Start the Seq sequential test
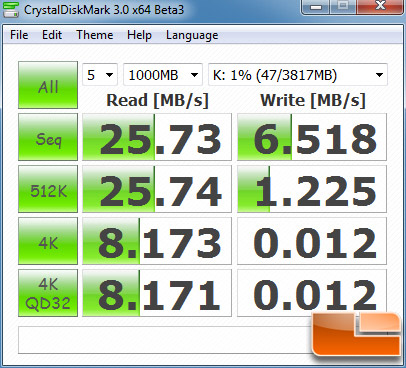 pos(48,137)
